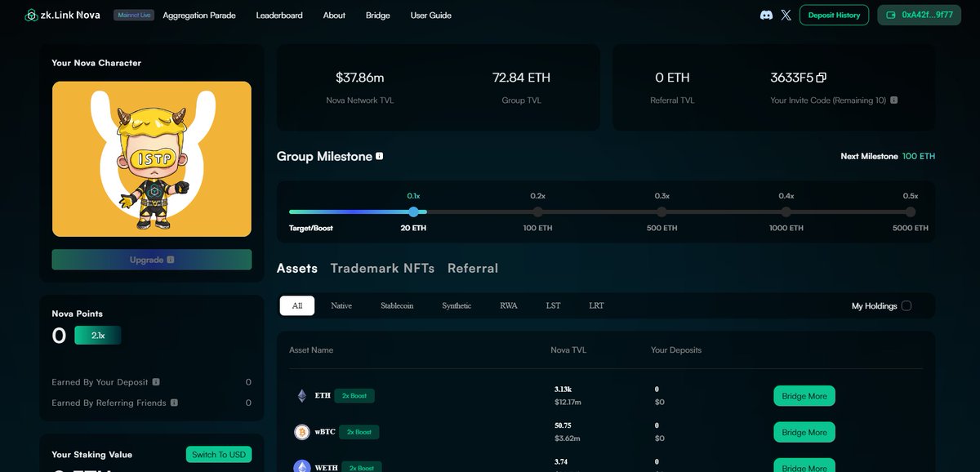Click wBTC Nova TVL value $3.62m

[567, 439]
